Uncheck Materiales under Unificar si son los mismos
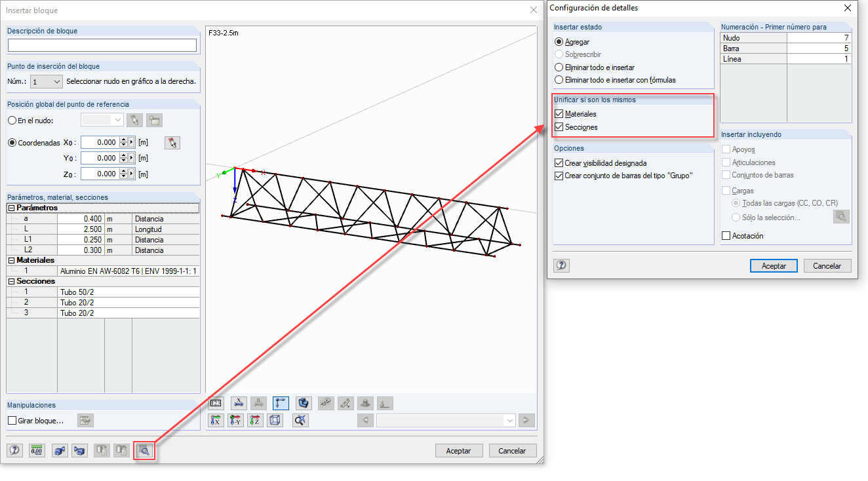Viewport: 868px width, 481px height. point(560,113)
